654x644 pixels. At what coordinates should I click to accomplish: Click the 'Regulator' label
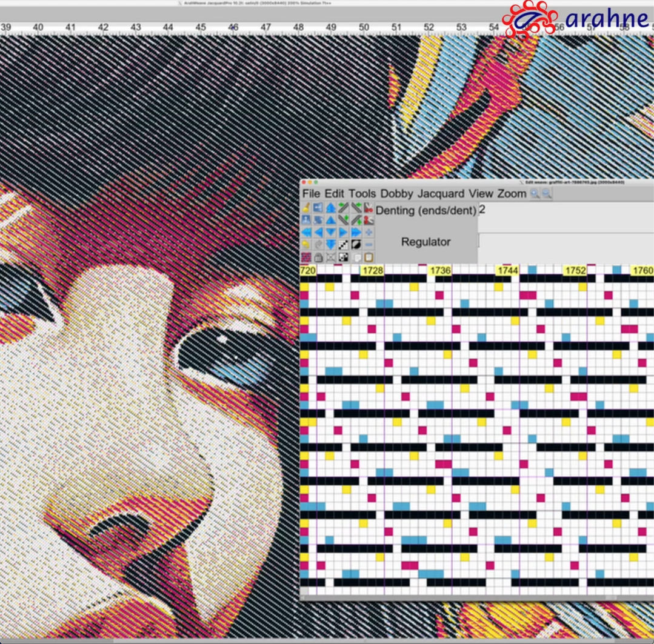pos(426,242)
